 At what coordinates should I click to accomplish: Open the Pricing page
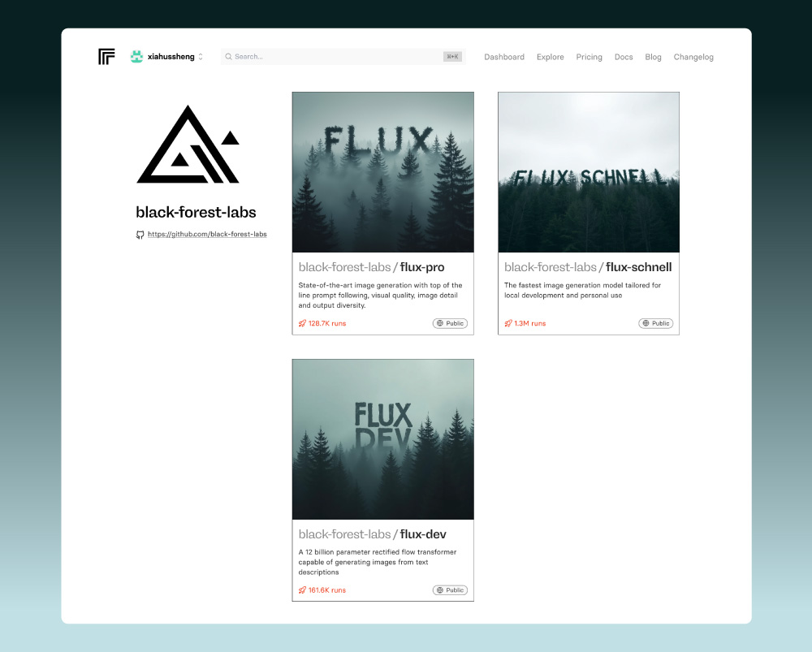(589, 57)
